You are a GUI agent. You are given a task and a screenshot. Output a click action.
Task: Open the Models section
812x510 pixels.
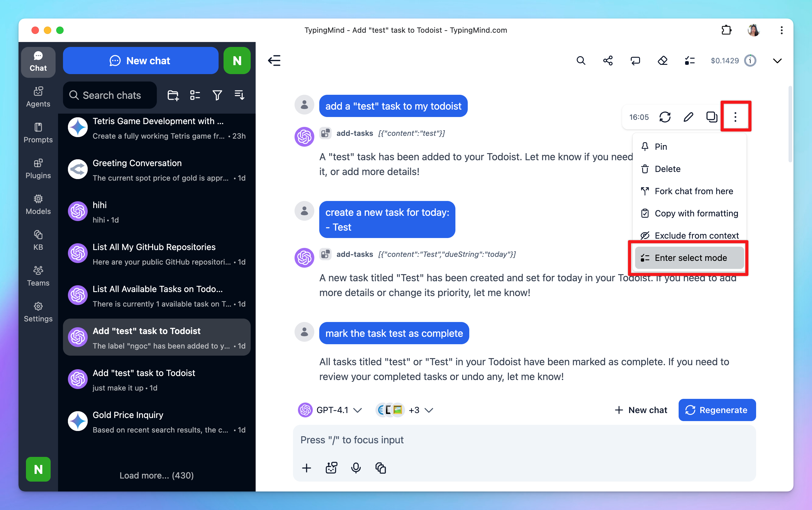[x=38, y=204]
